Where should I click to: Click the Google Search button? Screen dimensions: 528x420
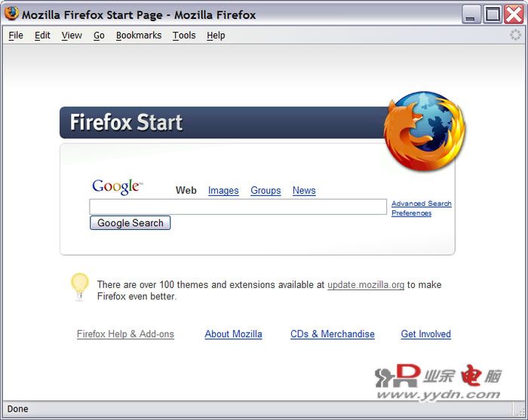click(x=130, y=222)
